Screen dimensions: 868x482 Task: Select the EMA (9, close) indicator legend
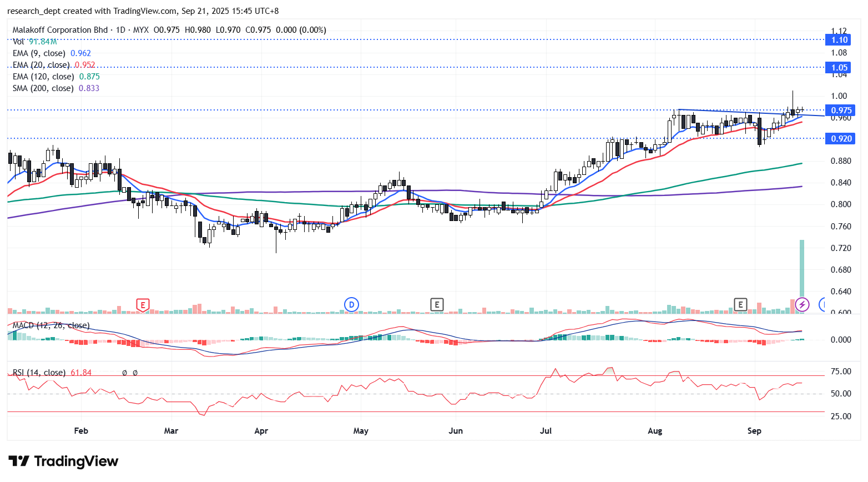pyautogui.click(x=39, y=53)
